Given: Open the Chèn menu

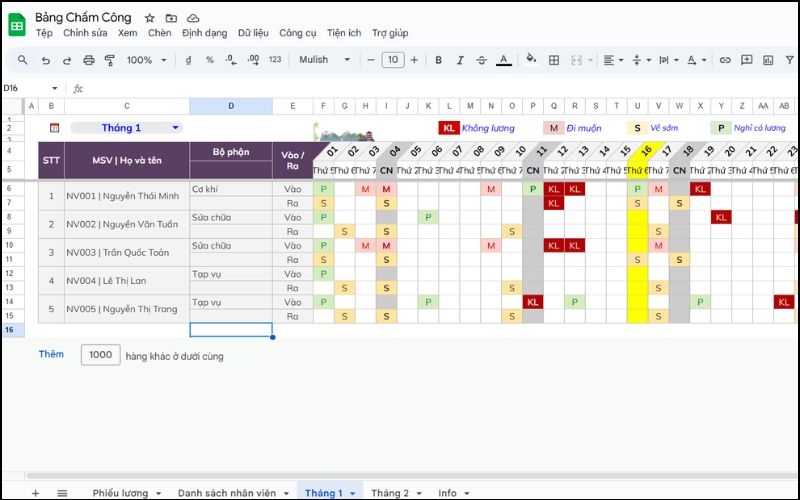Looking at the screenshot, I should (x=160, y=33).
